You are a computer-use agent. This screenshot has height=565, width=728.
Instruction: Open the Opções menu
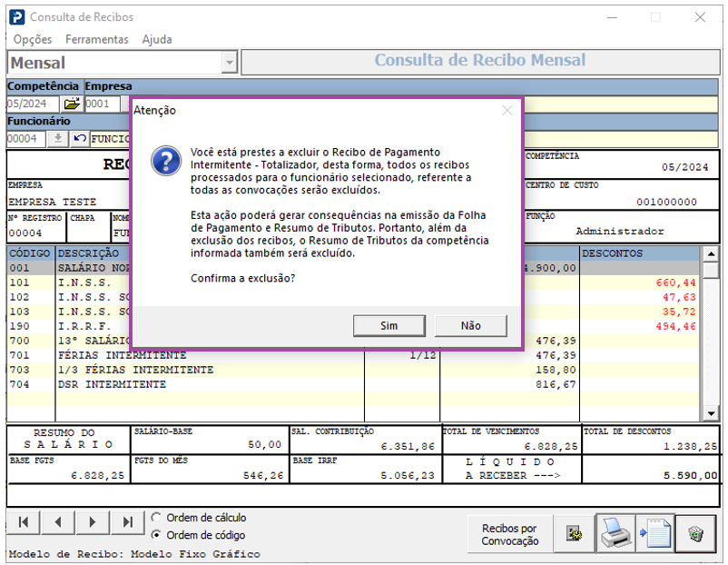(33, 39)
